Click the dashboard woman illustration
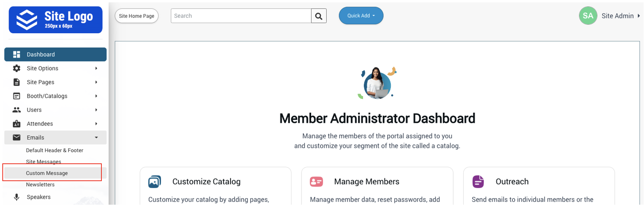 (x=377, y=83)
